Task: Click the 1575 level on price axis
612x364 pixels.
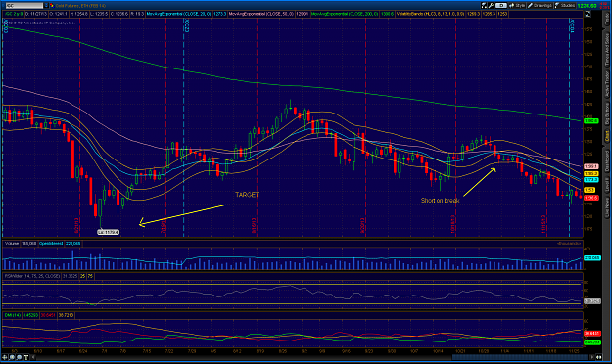Action: [589, 29]
